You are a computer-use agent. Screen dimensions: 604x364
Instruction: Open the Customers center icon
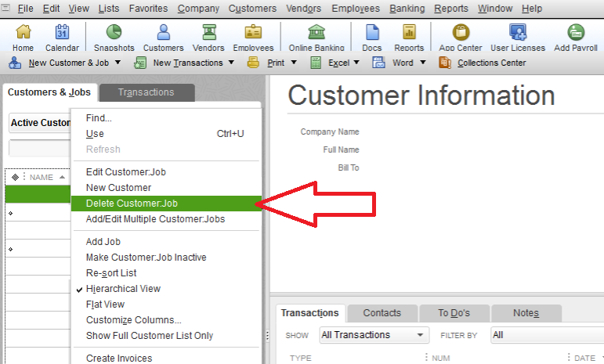coord(163,32)
